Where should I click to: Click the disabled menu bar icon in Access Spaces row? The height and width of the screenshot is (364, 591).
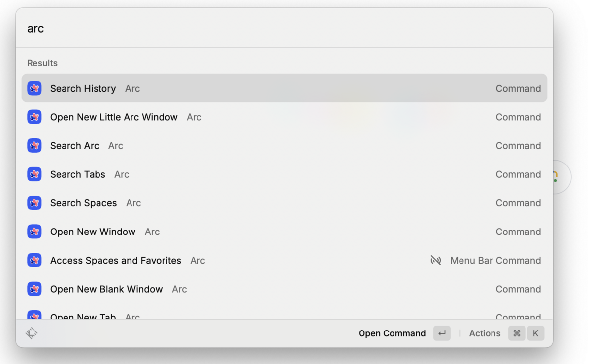(x=436, y=260)
